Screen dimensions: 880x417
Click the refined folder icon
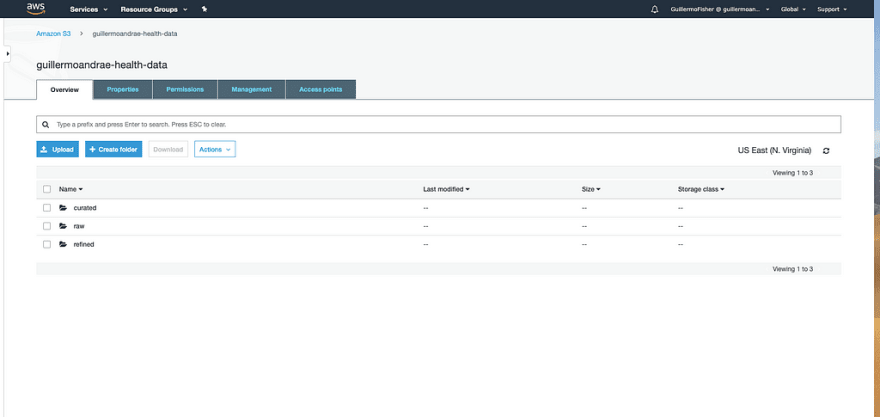pos(63,244)
